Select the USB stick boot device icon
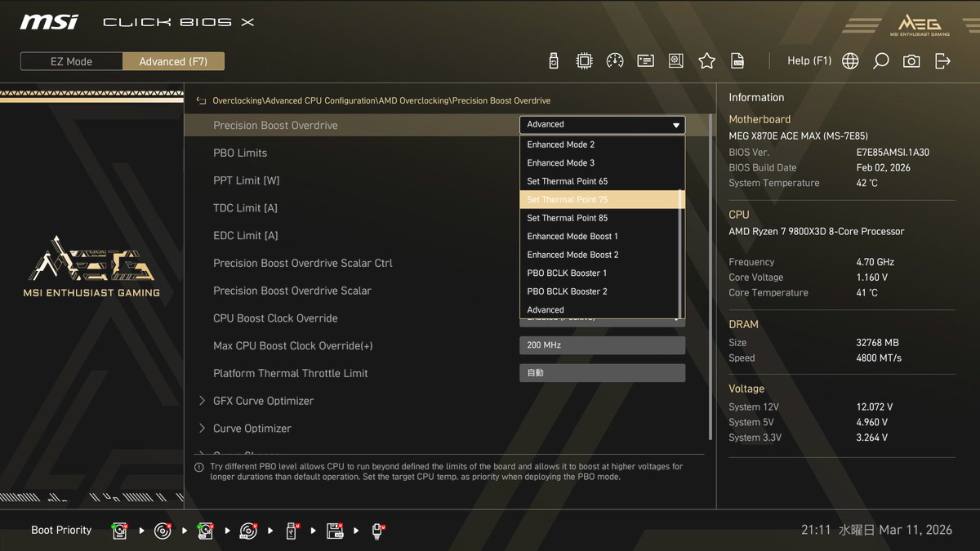The width and height of the screenshot is (980, 551). pos(292,531)
